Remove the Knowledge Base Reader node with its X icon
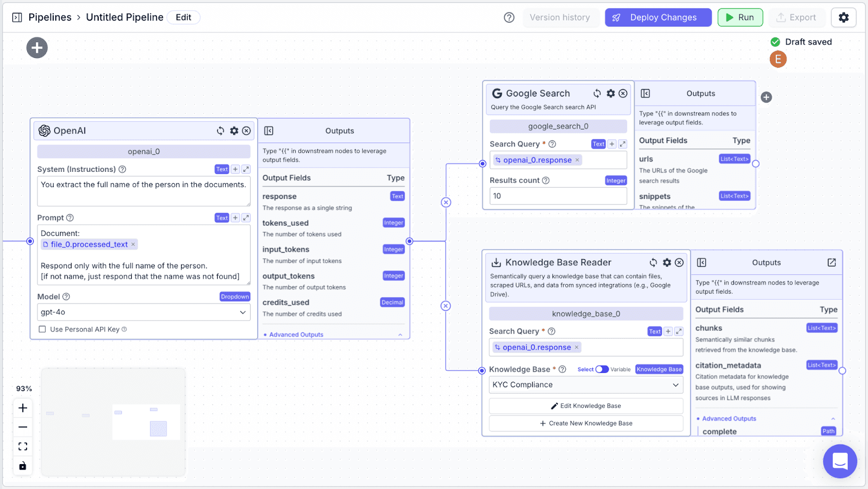Viewport: 868px width, 489px height. click(679, 262)
